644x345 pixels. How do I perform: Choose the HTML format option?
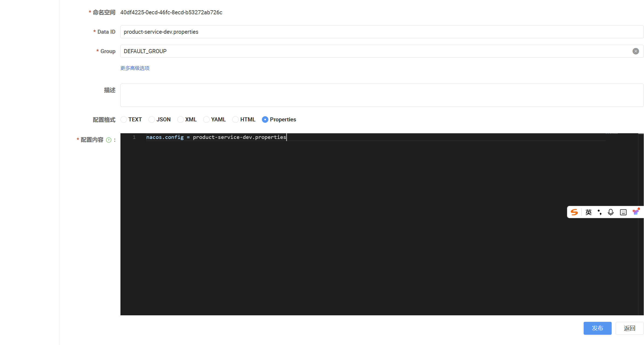[x=236, y=119]
